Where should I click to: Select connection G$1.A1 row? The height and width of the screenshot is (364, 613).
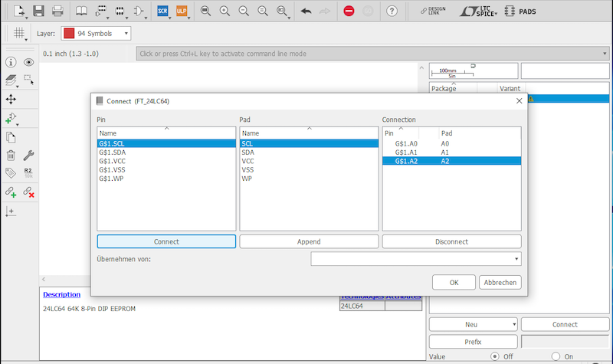[451, 152]
